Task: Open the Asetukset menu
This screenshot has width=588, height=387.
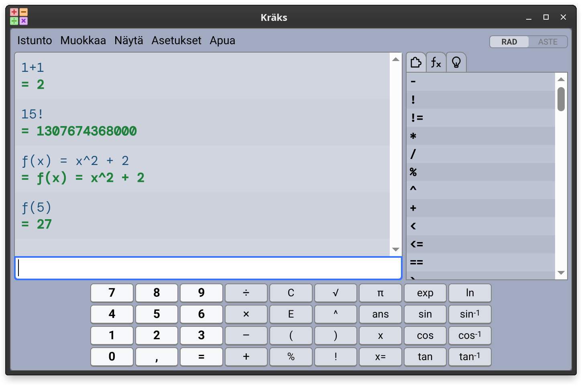Action: pos(176,41)
